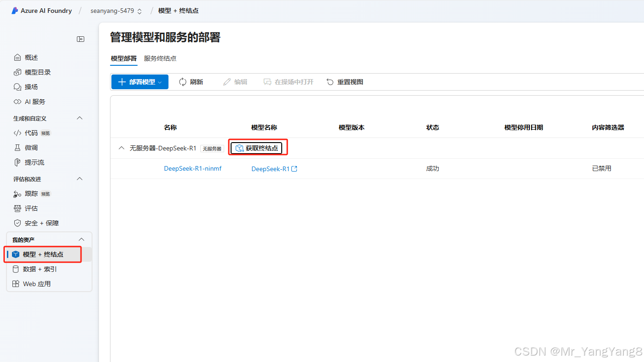The image size is (644, 362).
Task: Click the 成功 status cell
Action: [433, 169]
